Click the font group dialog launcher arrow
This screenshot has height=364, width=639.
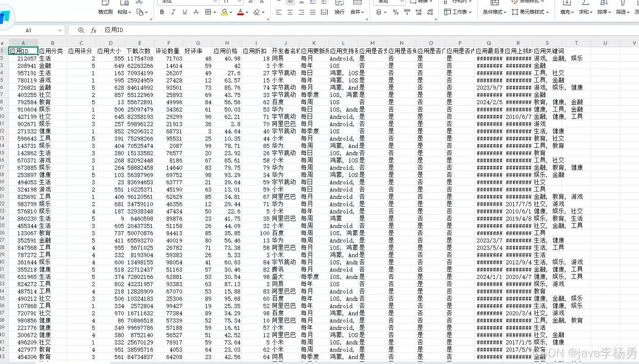click(268, 19)
